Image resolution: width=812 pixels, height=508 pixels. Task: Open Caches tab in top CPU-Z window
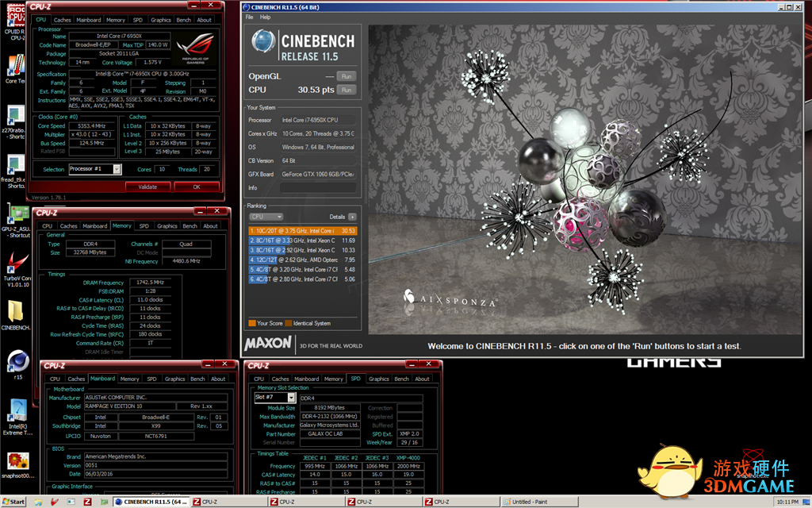(x=62, y=20)
